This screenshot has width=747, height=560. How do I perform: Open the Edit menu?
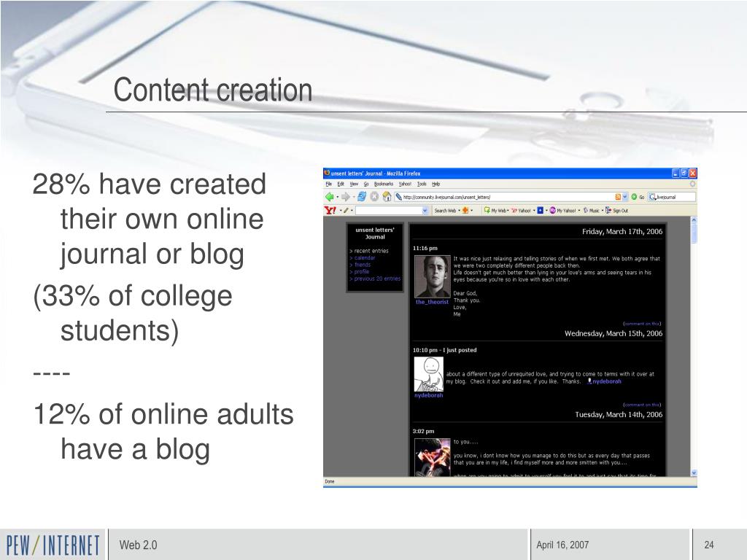[341, 184]
